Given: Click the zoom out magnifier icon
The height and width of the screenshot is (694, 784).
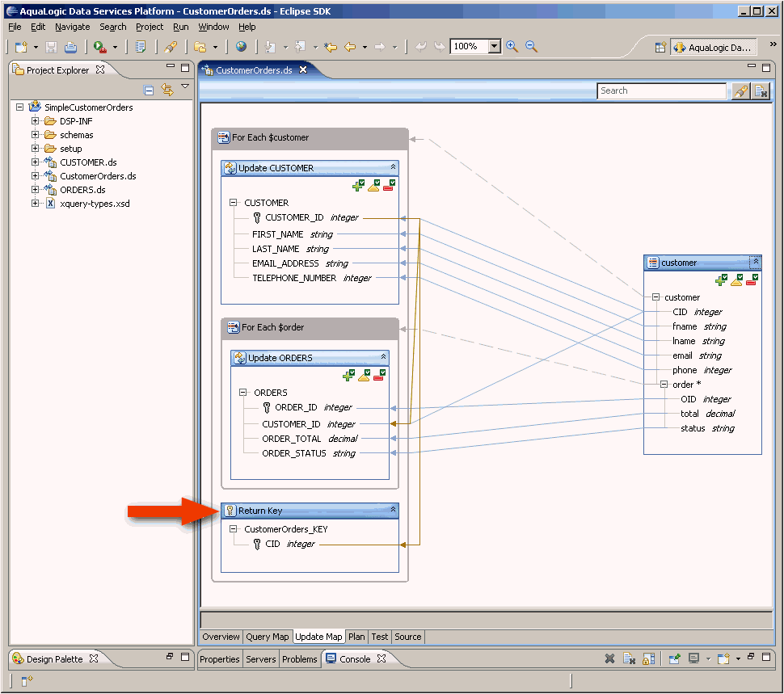Looking at the screenshot, I should (x=531, y=47).
